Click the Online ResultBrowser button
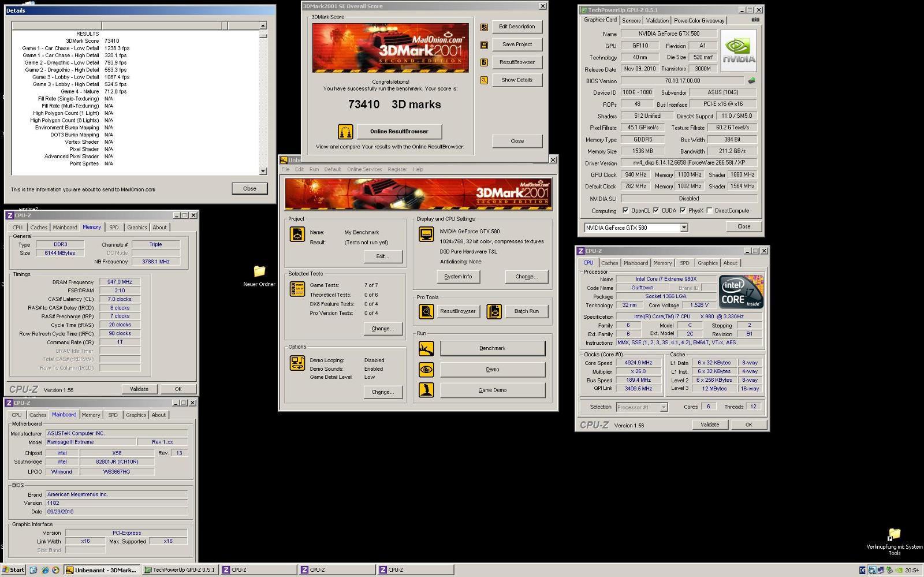 (x=400, y=132)
